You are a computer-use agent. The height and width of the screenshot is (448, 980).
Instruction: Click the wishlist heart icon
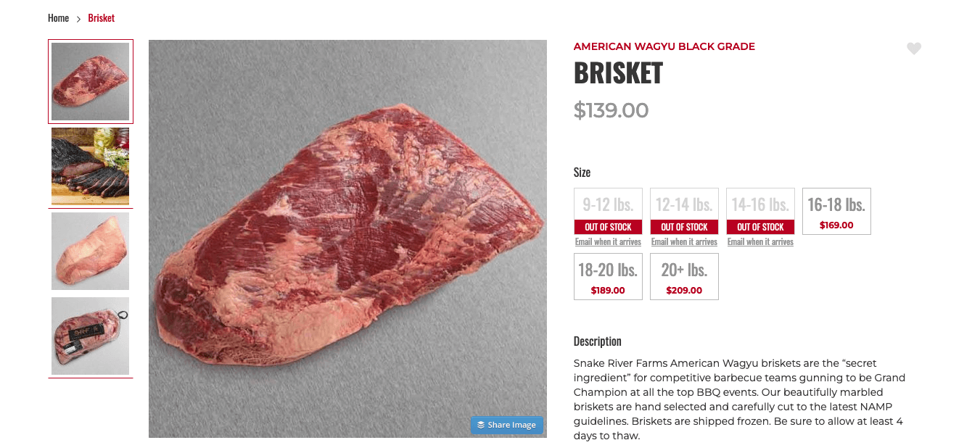click(x=913, y=49)
